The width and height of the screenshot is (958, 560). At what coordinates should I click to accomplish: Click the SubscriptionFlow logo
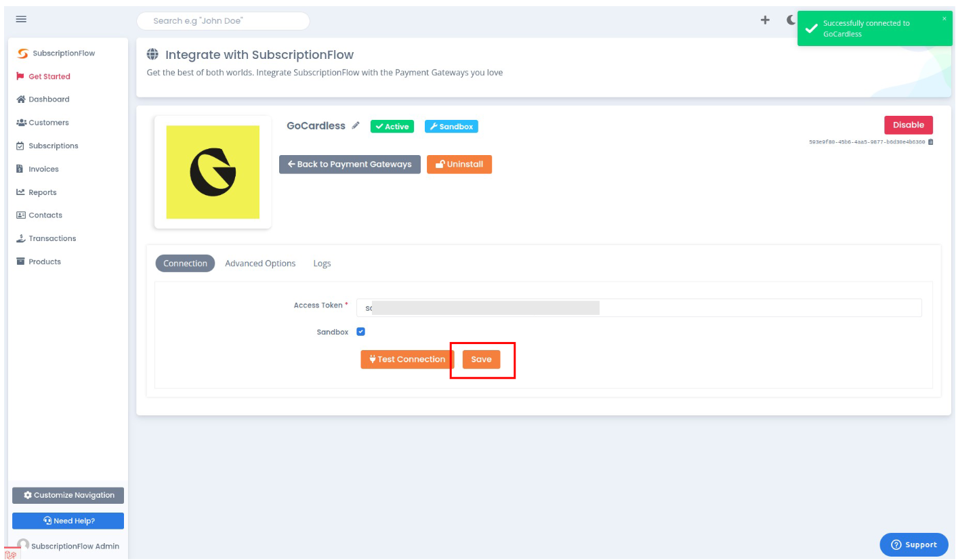click(x=56, y=53)
